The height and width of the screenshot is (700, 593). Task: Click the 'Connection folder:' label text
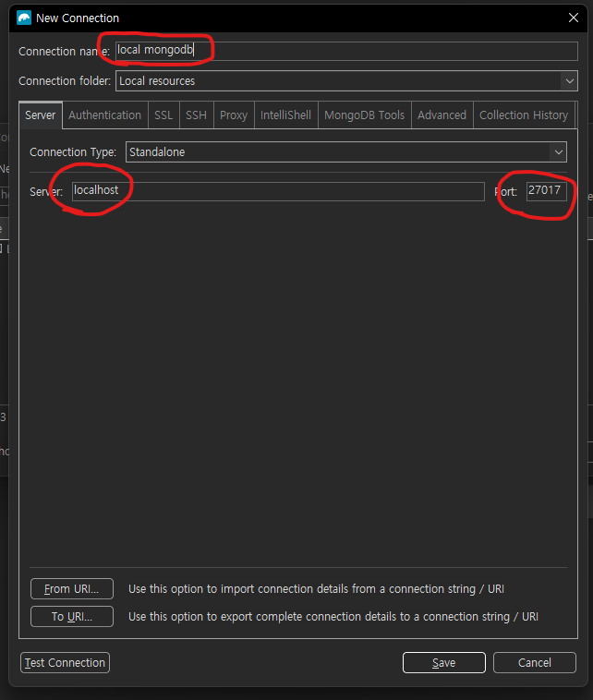pyautogui.click(x=65, y=80)
